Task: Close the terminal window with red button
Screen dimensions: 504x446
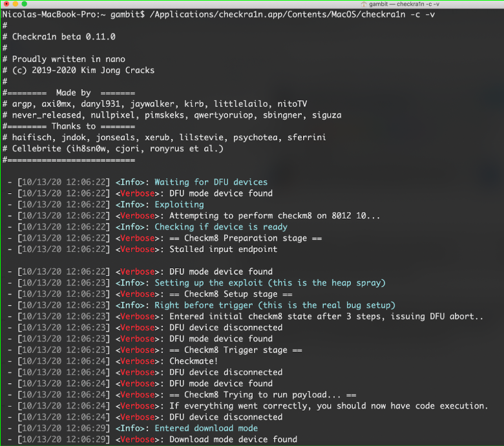Action: 6,4
